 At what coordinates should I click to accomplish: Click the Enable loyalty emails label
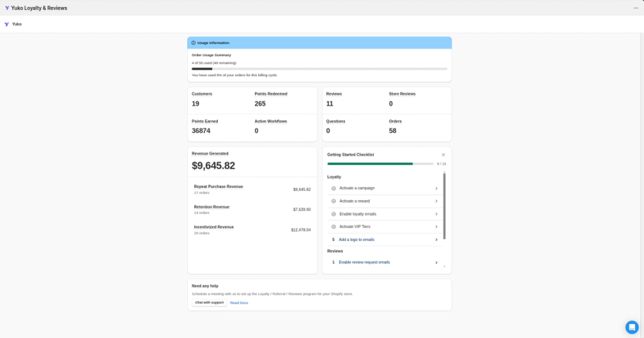[357, 214]
